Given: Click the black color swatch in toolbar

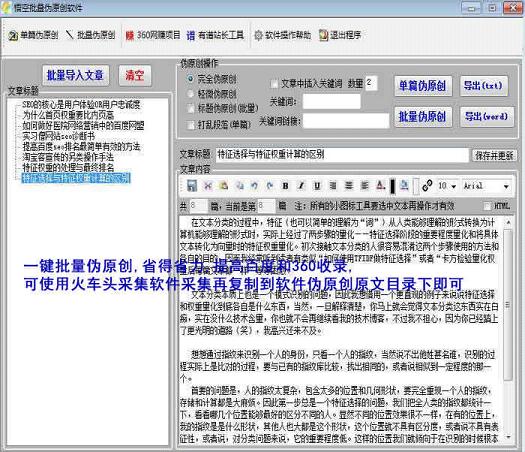Looking at the screenshot, I should pos(392,186).
